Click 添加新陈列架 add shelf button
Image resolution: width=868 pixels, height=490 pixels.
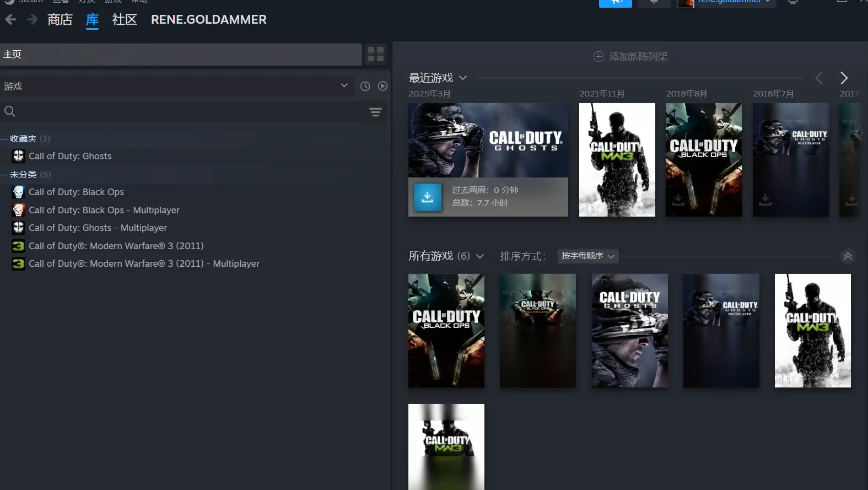[x=630, y=57]
